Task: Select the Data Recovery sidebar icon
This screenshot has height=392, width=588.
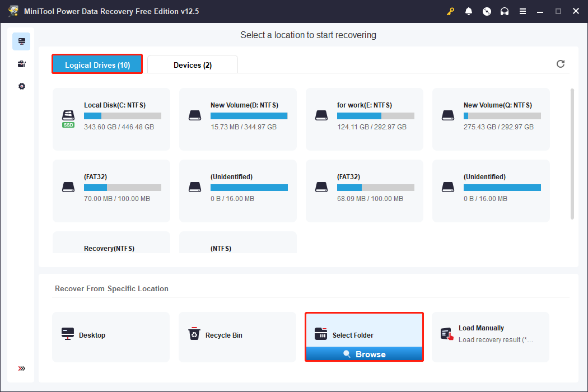Action: (21, 41)
